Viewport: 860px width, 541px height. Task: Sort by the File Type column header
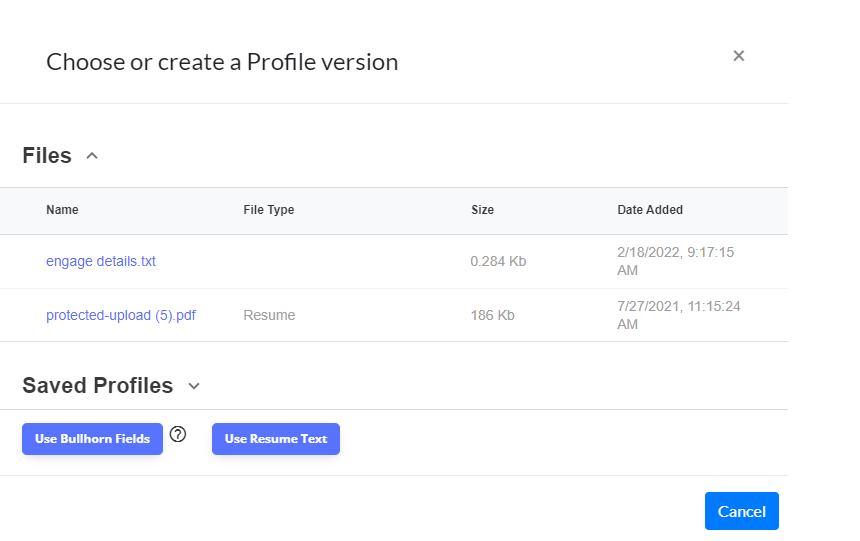(x=269, y=210)
